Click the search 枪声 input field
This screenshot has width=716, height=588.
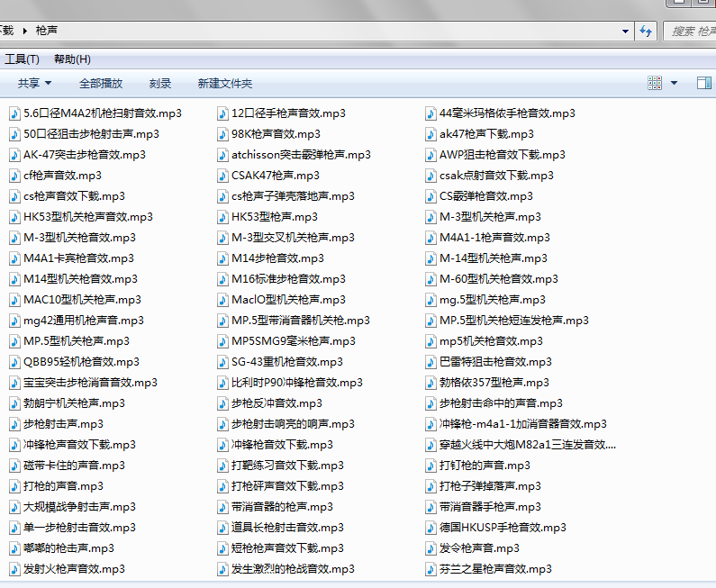coord(691,31)
